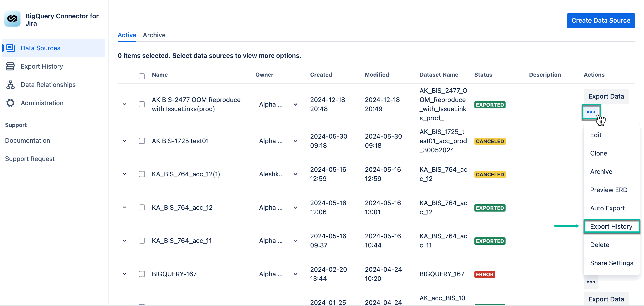
Task: Open Administration in the sidebar
Action: pos(54,103)
